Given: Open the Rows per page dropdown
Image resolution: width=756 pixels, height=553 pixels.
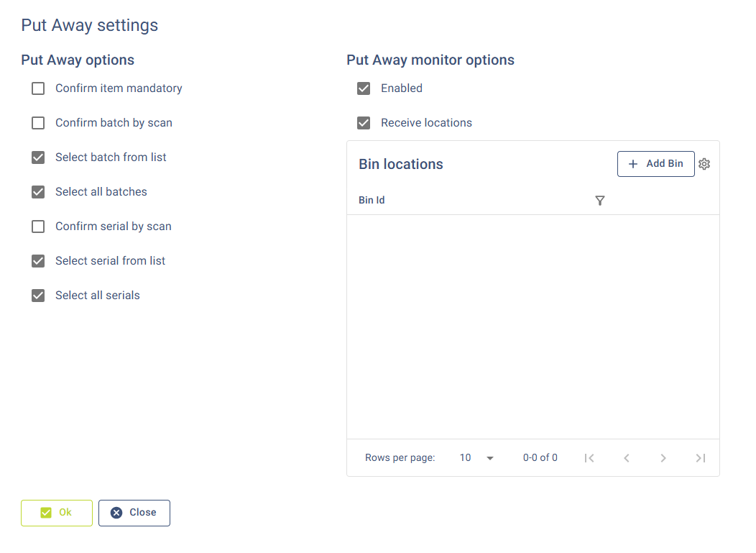Looking at the screenshot, I should (x=477, y=458).
